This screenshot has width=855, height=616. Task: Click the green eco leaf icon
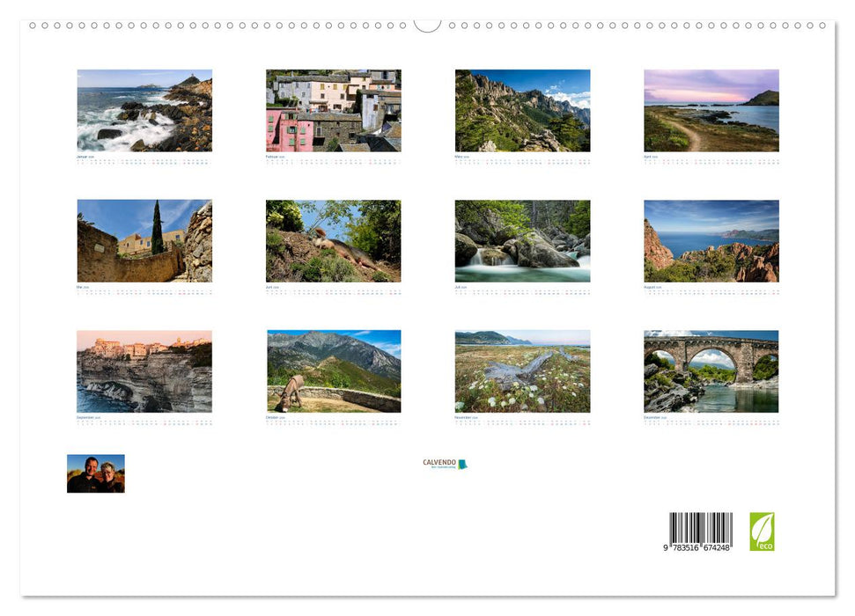pyautogui.click(x=762, y=532)
